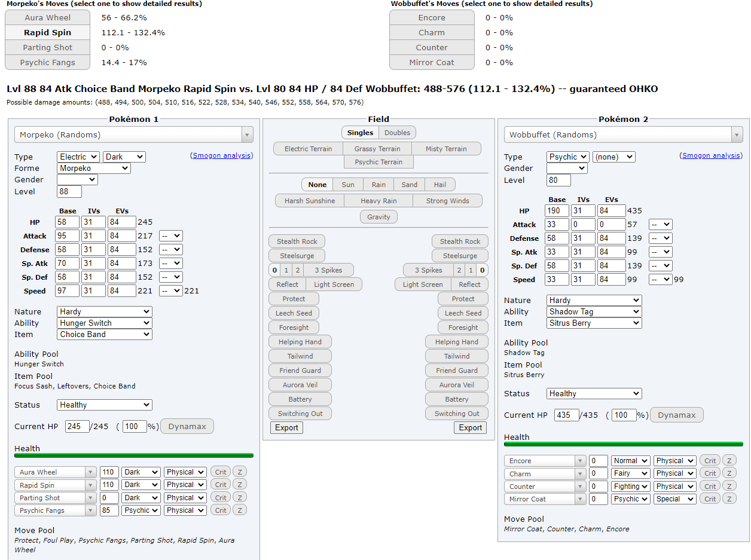Click Morpeko's level input field

69,192
